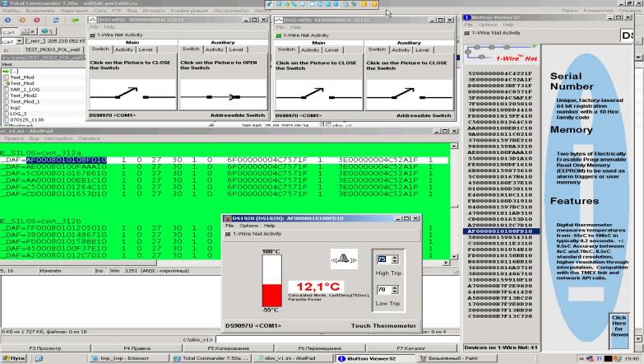Open the Пуск Start button

(13, 359)
